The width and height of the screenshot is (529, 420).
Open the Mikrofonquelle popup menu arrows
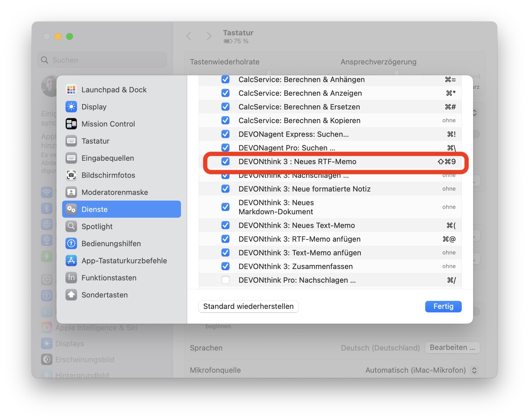point(474,370)
